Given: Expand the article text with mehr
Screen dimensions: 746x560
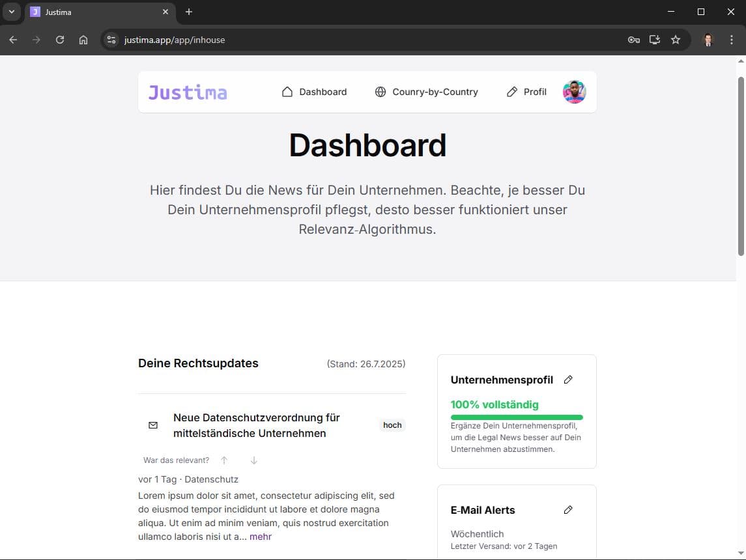Looking at the screenshot, I should tap(260, 536).
